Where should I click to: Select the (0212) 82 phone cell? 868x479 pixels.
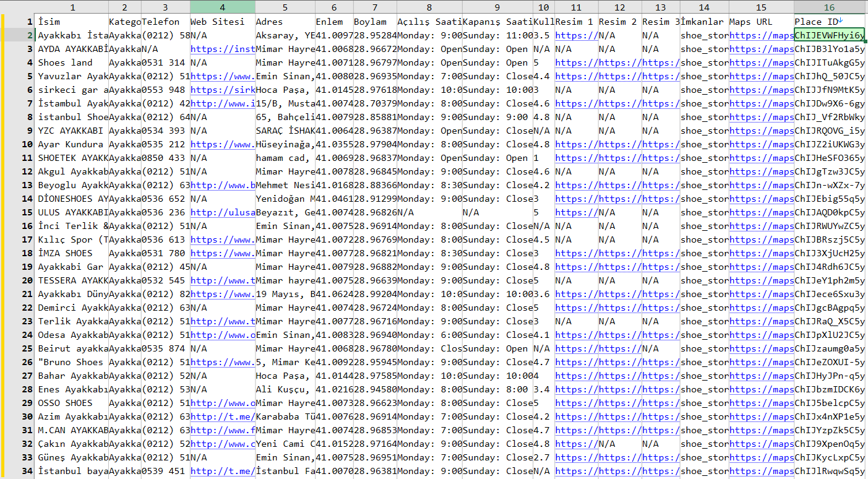[165, 294]
